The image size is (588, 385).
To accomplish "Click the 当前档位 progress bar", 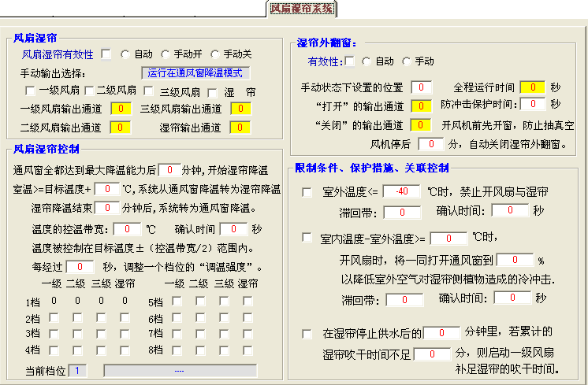I will [x=180, y=370].
